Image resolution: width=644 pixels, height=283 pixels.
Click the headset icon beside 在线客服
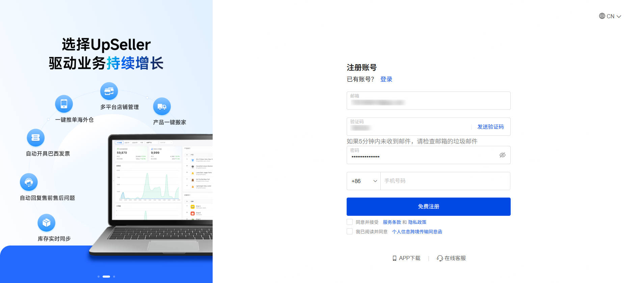click(x=440, y=258)
